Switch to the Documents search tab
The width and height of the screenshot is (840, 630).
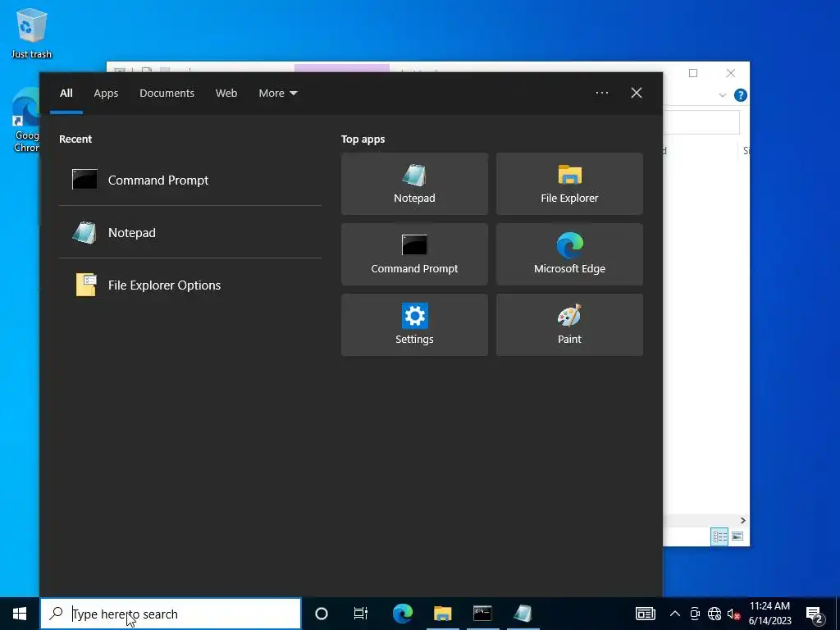pyautogui.click(x=167, y=94)
